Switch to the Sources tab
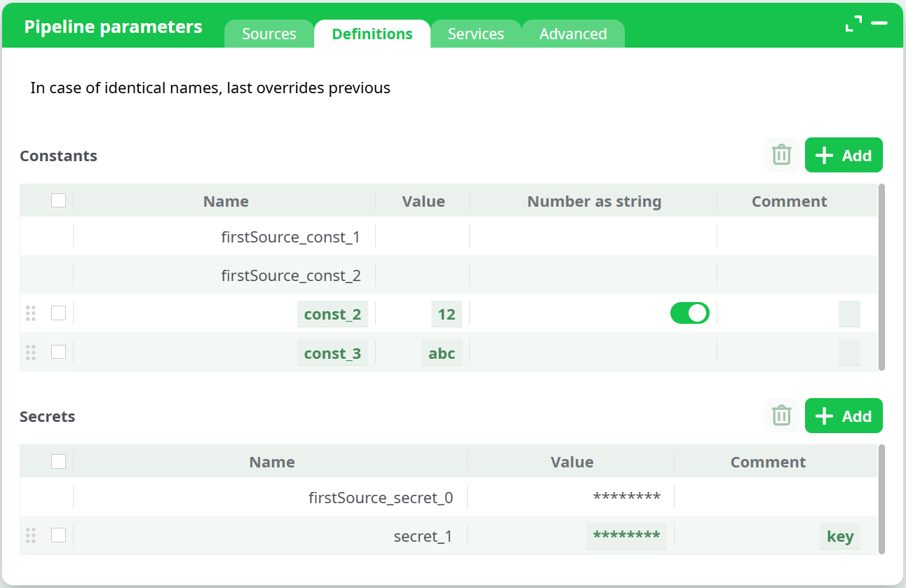The width and height of the screenshot is (906, 588). tap(269, 33)
